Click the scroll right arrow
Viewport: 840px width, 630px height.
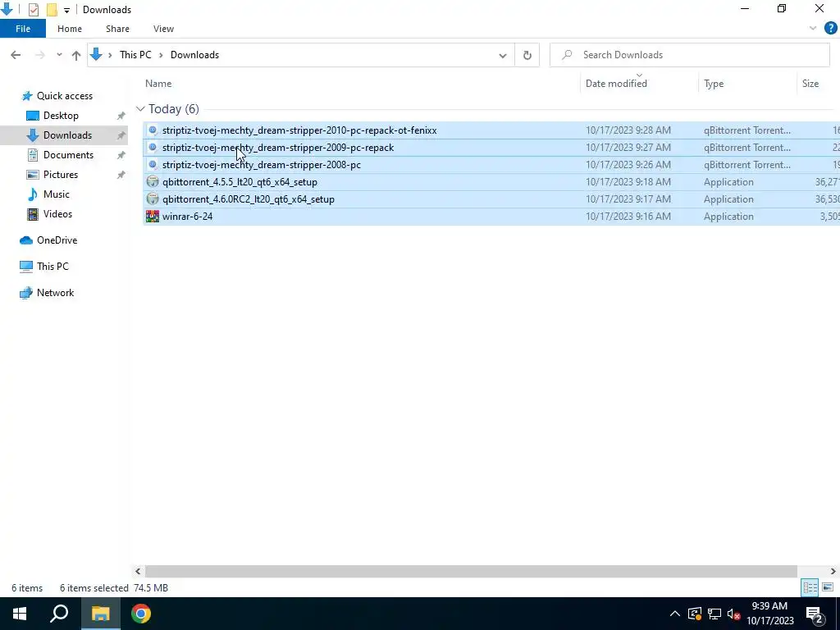point(833,571)
